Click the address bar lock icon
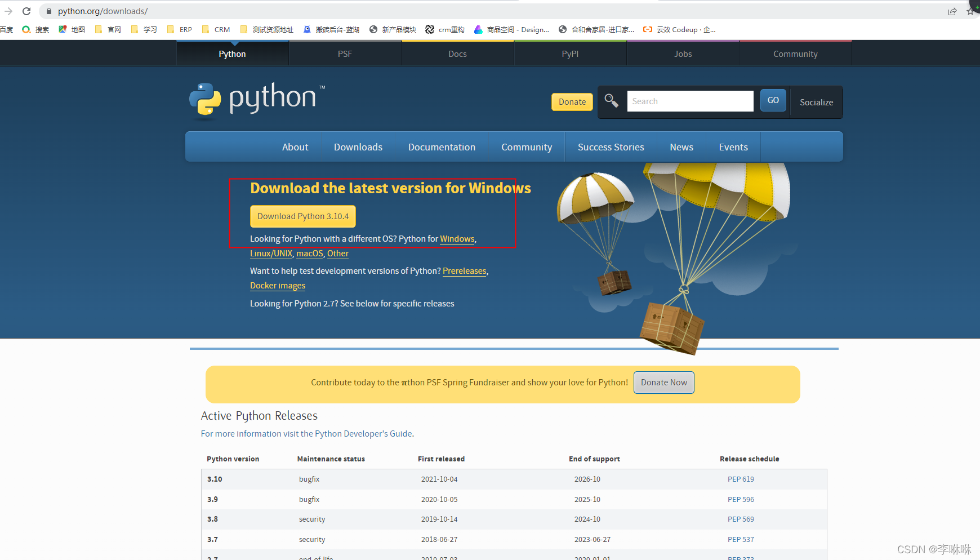The height and width of the screenshot is (560, 980). click(x=49, y=11)
